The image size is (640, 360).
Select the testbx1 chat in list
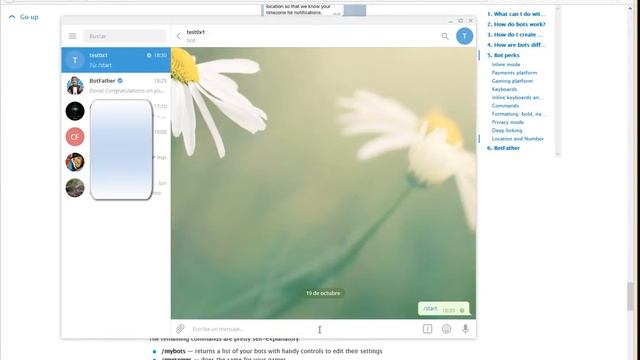pyautogui.click(x=116, y=60)
